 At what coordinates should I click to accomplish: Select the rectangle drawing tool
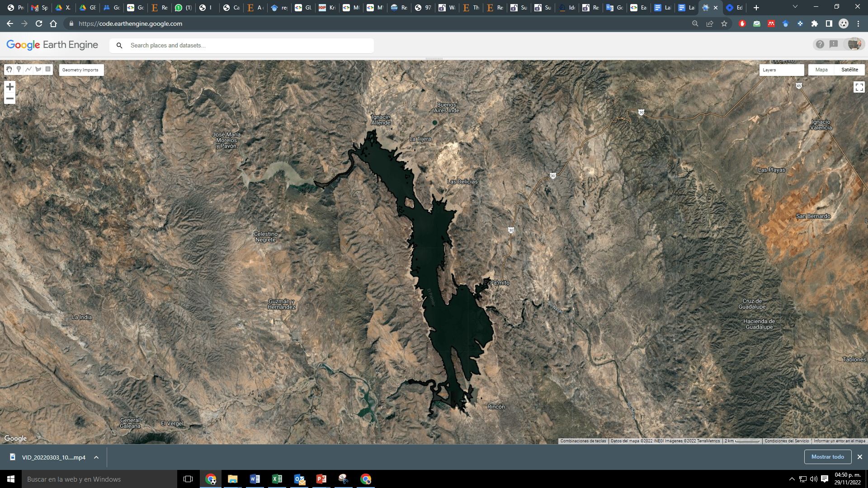(48, 69)
